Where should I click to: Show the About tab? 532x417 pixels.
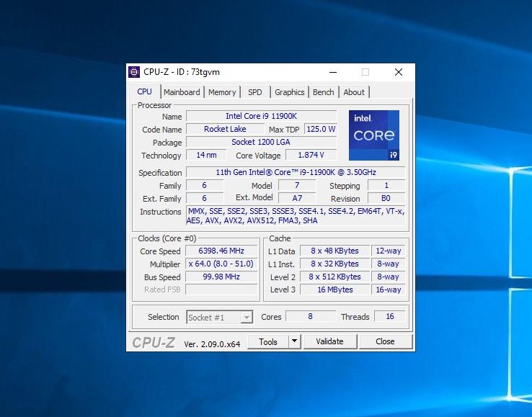click(354, 92)
